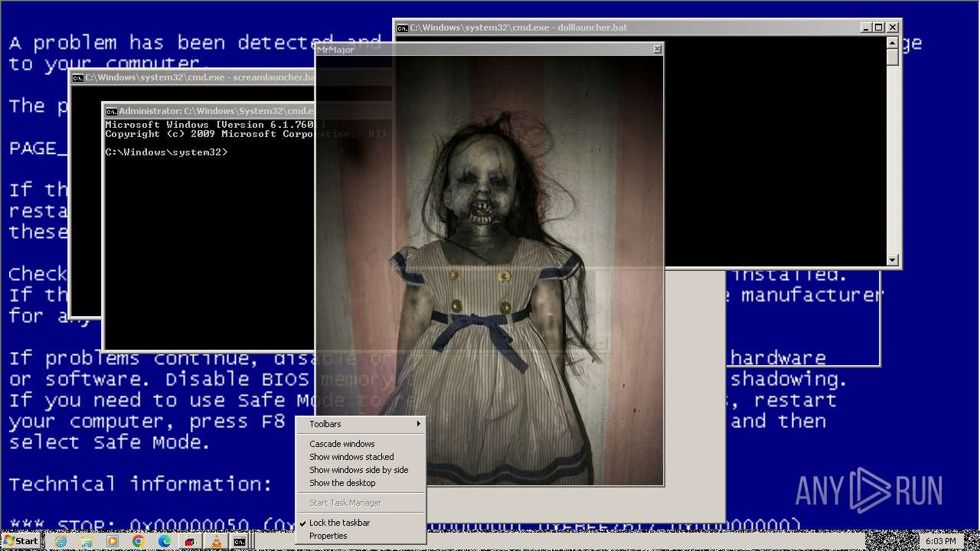980x551 pixels.
Task: Minimize the dolllauncher.bat cmd window
Action: (x=866, y=28)
